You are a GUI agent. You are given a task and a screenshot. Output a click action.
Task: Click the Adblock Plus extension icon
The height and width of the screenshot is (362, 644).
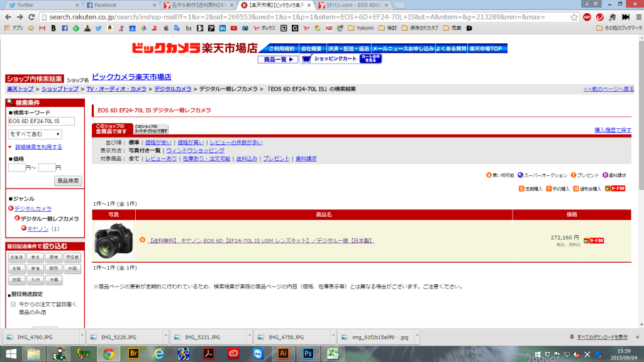(587, 17)
